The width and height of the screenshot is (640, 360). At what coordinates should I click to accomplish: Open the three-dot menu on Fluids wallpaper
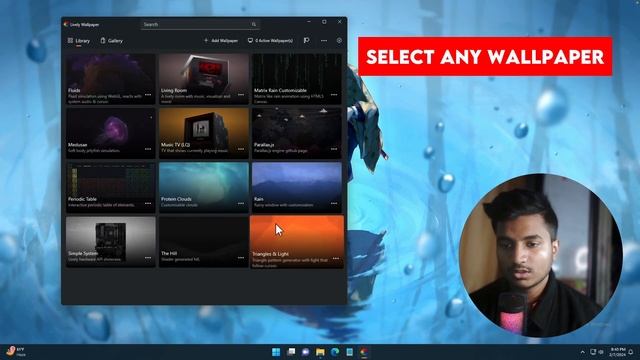pos(148,95)
